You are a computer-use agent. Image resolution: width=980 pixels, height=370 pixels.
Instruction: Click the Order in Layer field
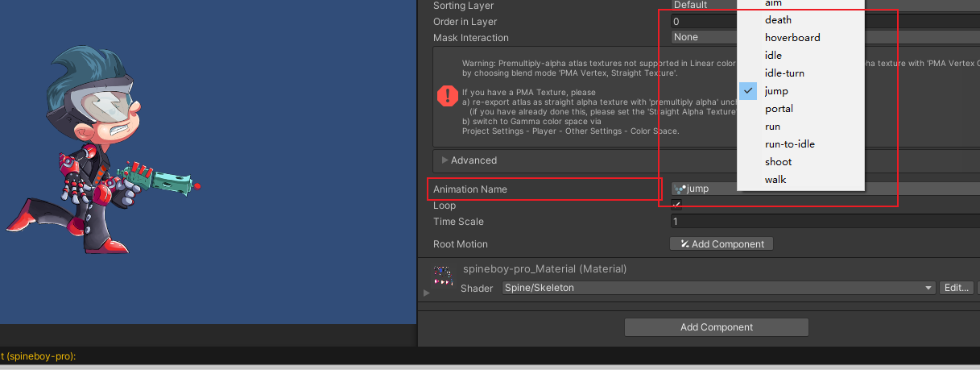(x=825, y=22)
